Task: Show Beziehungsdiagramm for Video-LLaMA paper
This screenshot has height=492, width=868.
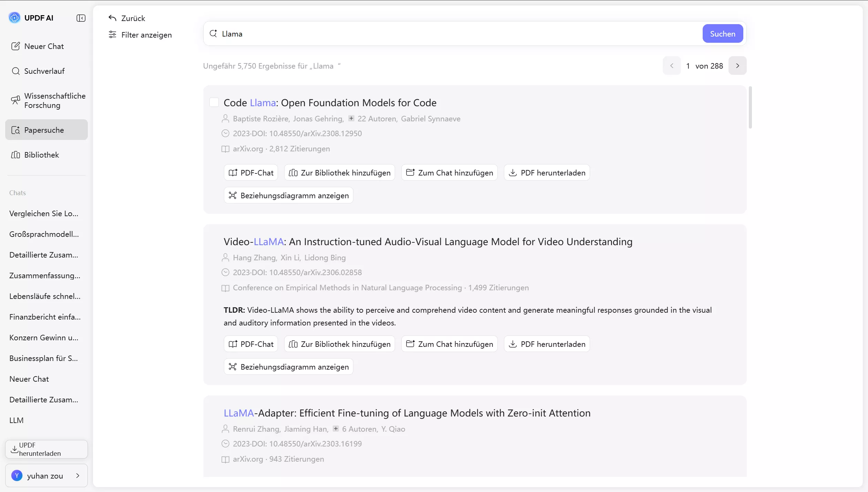Action: pos(288,367)
